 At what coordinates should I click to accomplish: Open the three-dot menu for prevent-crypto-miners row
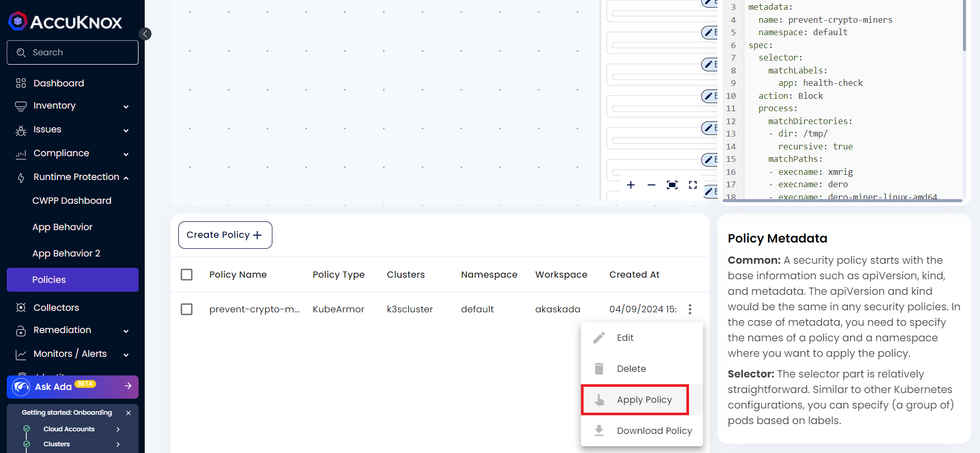coord(690,309)
